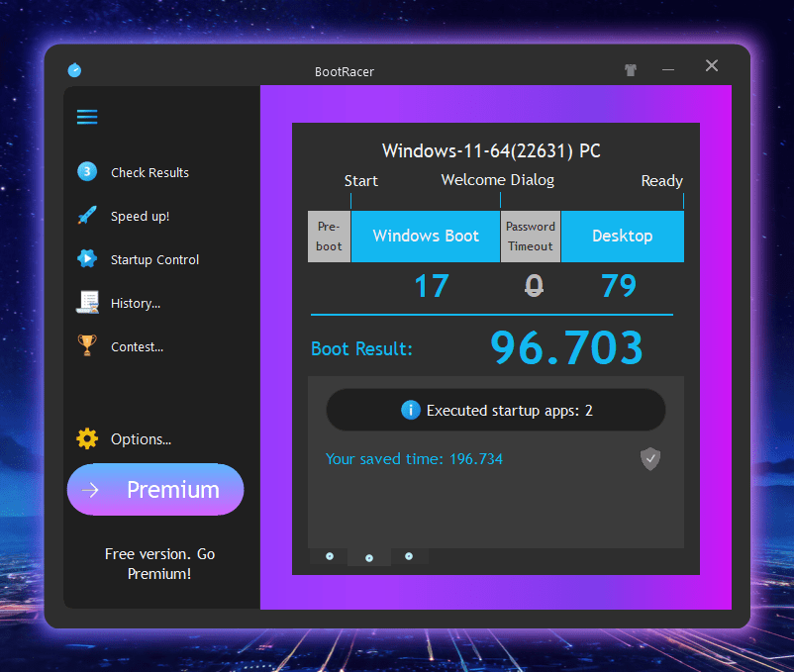
Task: Open Check Results
Action: (x=149, y=172)
